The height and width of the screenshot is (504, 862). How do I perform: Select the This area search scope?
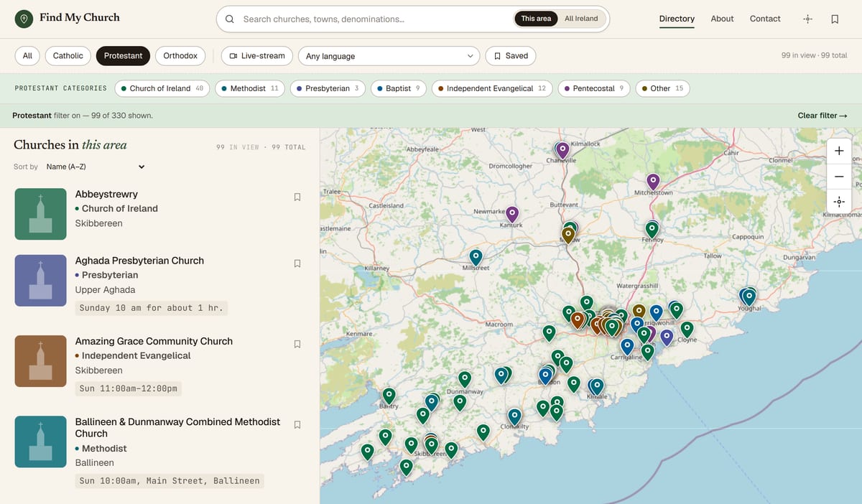point(536,19)
